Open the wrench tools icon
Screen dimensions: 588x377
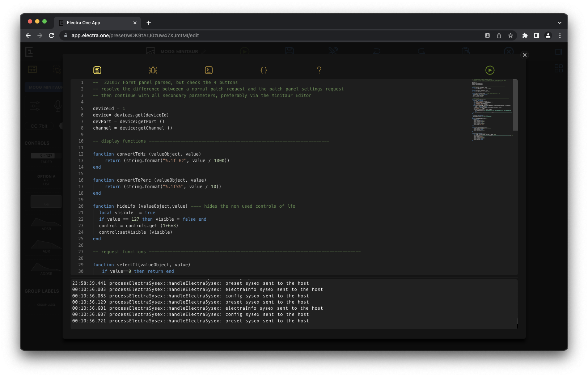click(333, 51)
